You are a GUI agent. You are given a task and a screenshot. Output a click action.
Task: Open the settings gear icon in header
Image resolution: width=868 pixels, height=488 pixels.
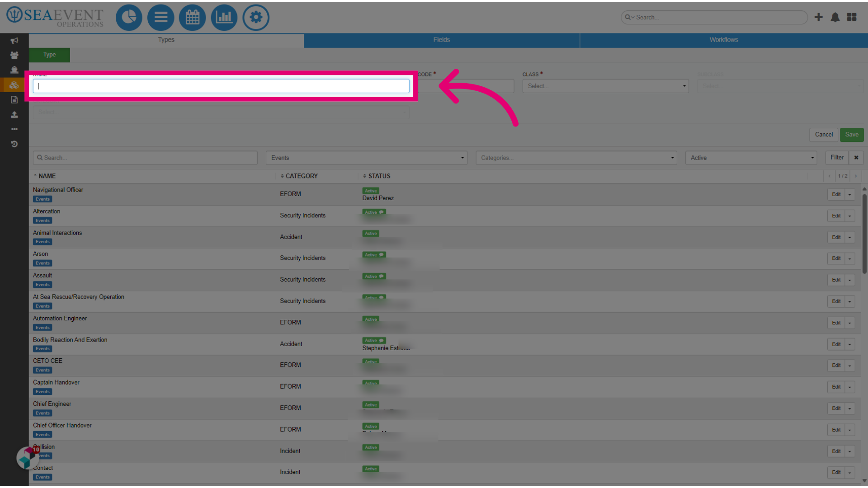click(256, 18)
